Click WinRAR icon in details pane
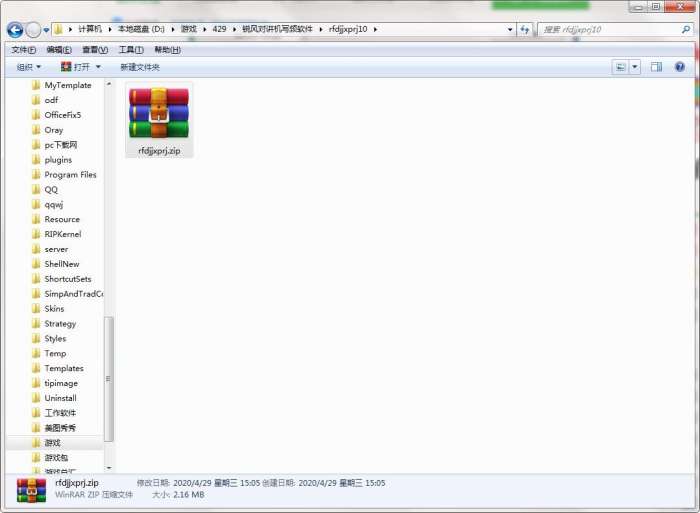Screen dimensions: 700x513 (31, 491)
